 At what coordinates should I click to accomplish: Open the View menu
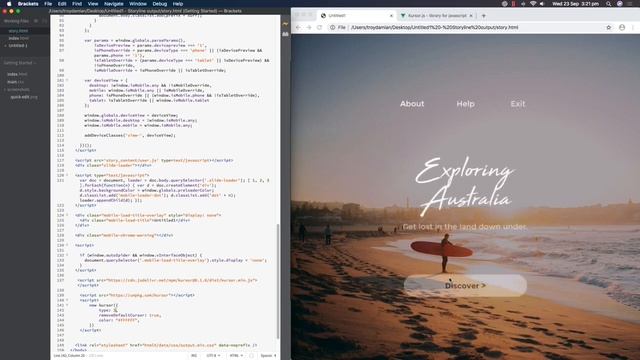pos(93,4)
